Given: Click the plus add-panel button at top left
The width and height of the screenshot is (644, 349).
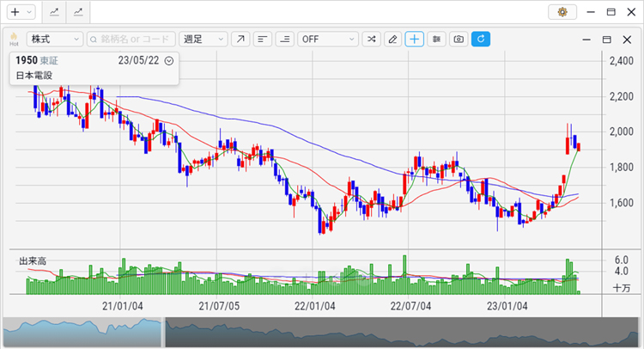Looking at the screenshot, I should (15, 12).
